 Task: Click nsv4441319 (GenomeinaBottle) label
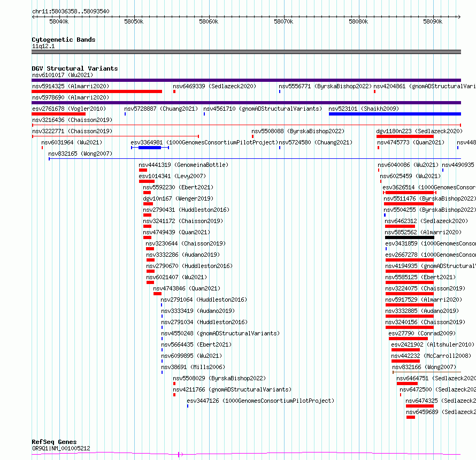pos(183,165)
